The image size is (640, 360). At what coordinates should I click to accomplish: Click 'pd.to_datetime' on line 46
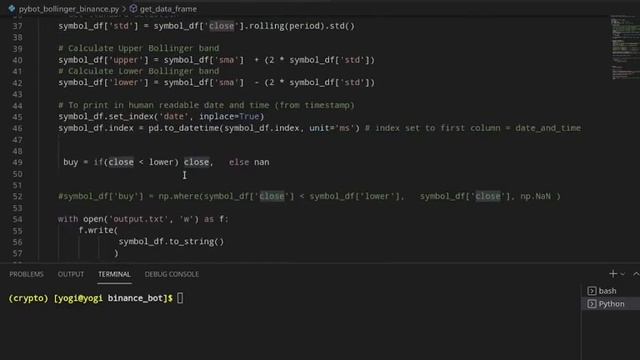184,128
